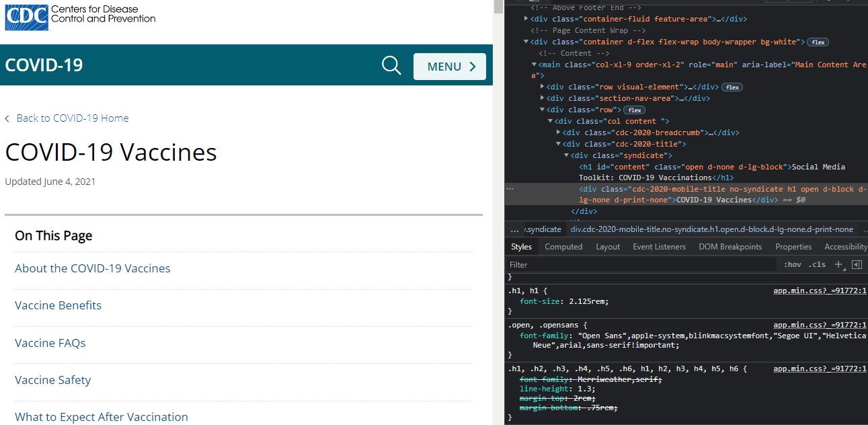868x425 pixels.
Task: Toggle the computed styles sidebar icon
Action: click(857, 265)
